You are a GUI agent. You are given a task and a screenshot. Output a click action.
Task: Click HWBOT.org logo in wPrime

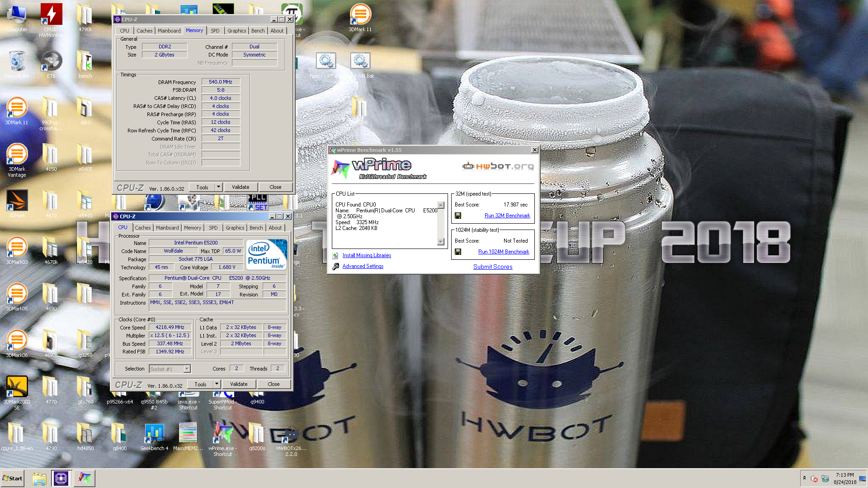point(498,166)
